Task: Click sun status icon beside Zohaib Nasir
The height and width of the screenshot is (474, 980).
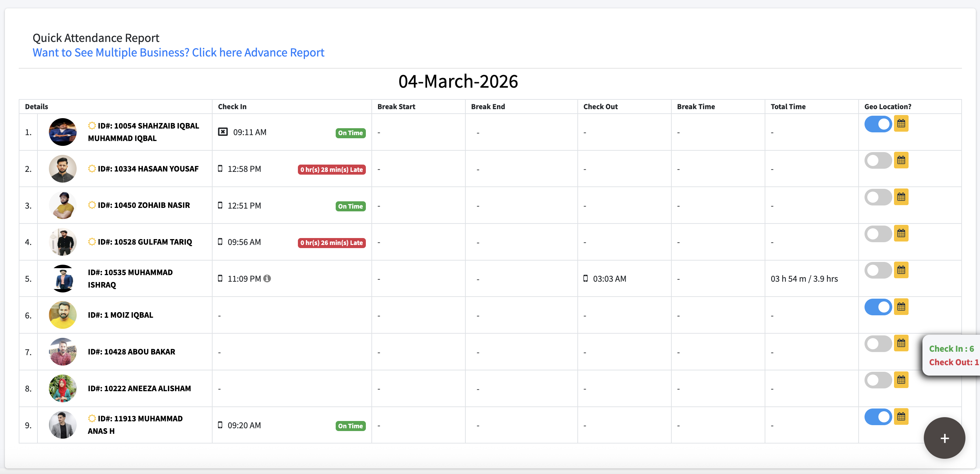Action: pyautogui.click(x=92, y=205)
